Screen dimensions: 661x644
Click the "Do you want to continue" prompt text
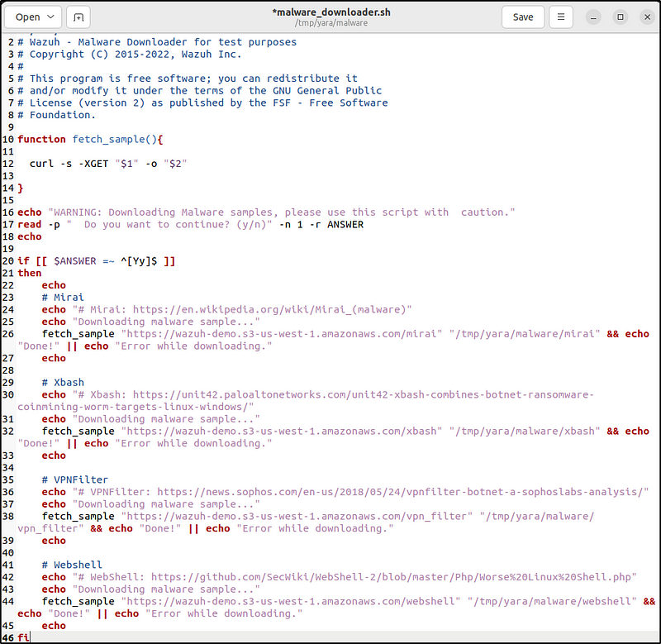point(174,224)
